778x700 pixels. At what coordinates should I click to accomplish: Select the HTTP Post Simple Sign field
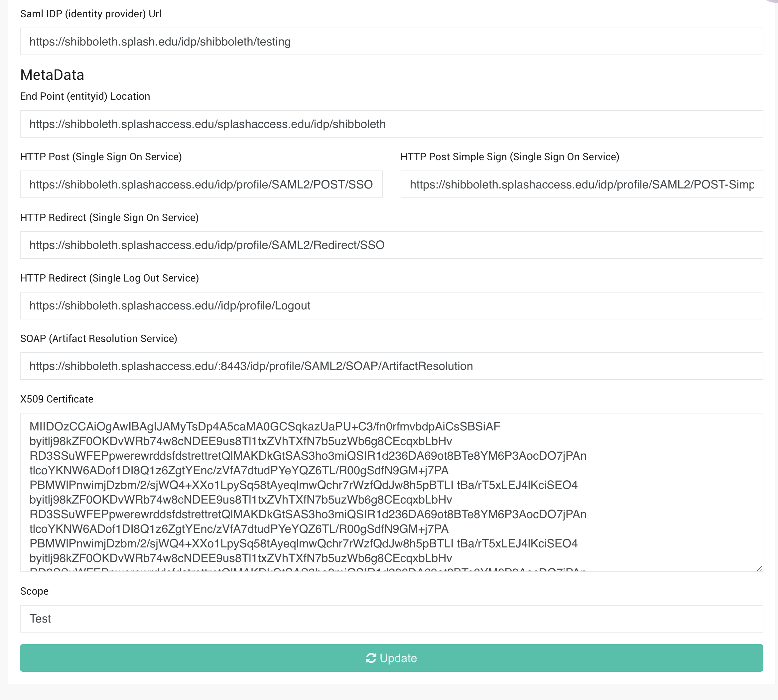tap(582, 184)
